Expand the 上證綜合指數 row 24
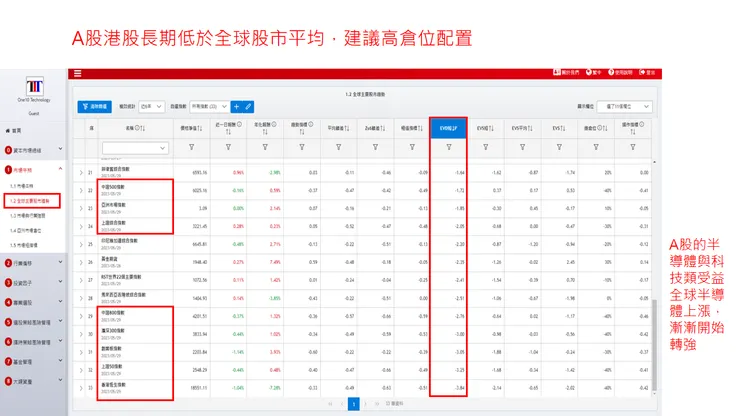This screenshot has height=416, width=740. 81,227
